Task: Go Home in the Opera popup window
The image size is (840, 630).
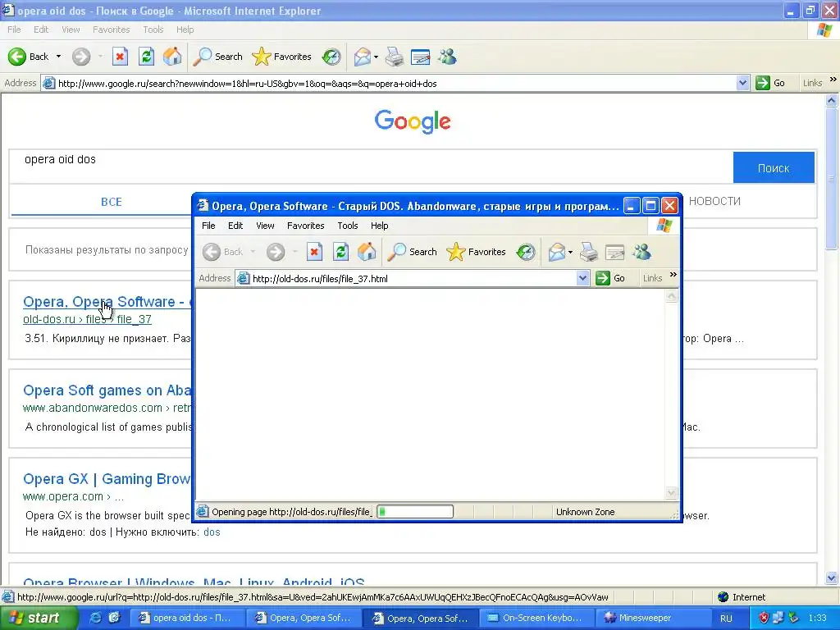Action: [367, 251]
